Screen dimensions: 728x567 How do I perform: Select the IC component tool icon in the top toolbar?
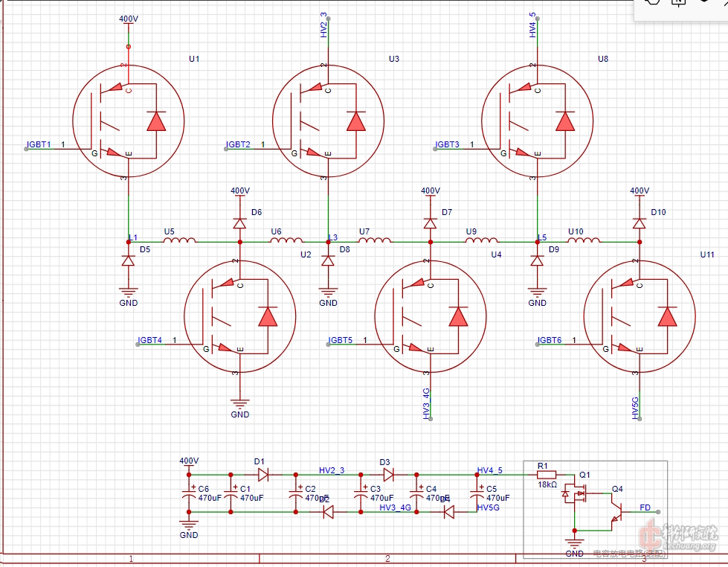678,4
